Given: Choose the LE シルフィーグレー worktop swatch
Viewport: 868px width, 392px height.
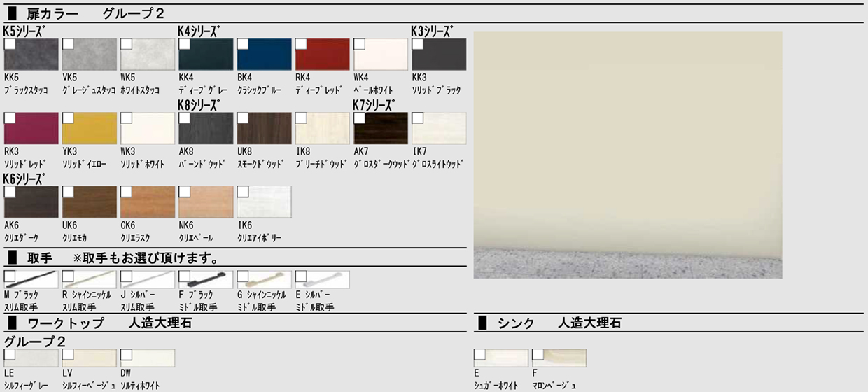Looking at the screenshot, I should pos(31,358).
